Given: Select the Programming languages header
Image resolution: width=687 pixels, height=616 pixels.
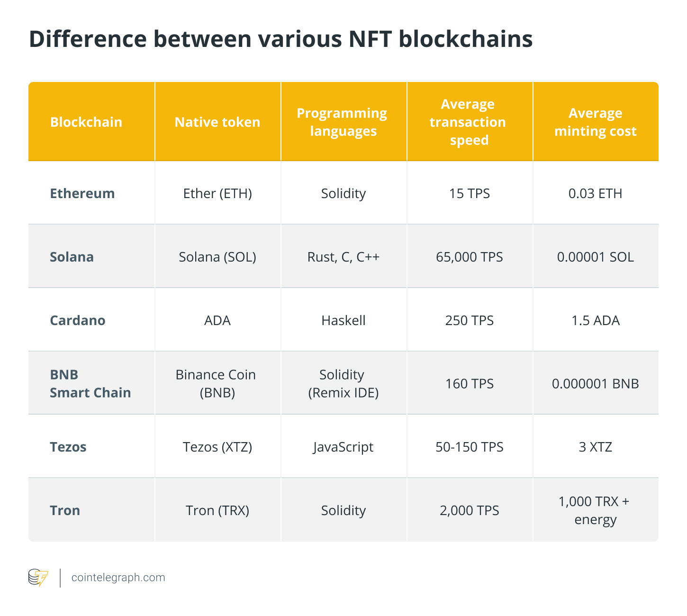Looking at the screenshot, I should click(x=343, y=122).
